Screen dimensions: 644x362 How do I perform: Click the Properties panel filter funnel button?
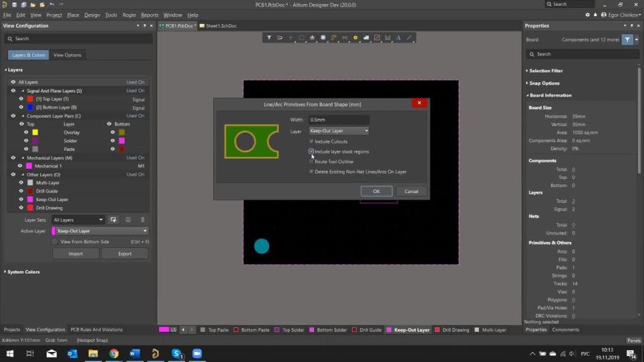click(627, 40)
